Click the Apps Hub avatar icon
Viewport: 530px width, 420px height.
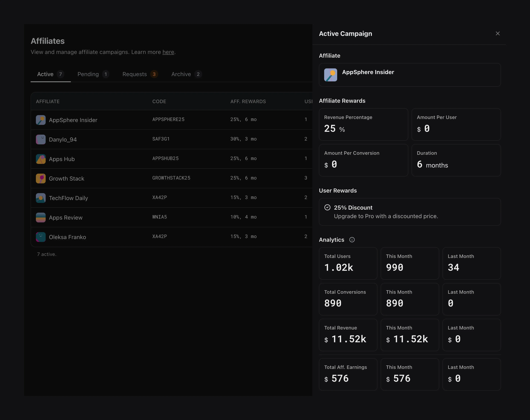(x=41, y=159)
